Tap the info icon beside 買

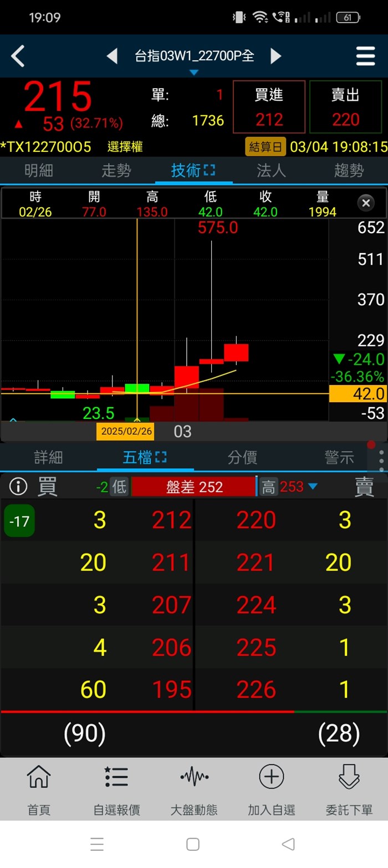(x=18, y=486)
